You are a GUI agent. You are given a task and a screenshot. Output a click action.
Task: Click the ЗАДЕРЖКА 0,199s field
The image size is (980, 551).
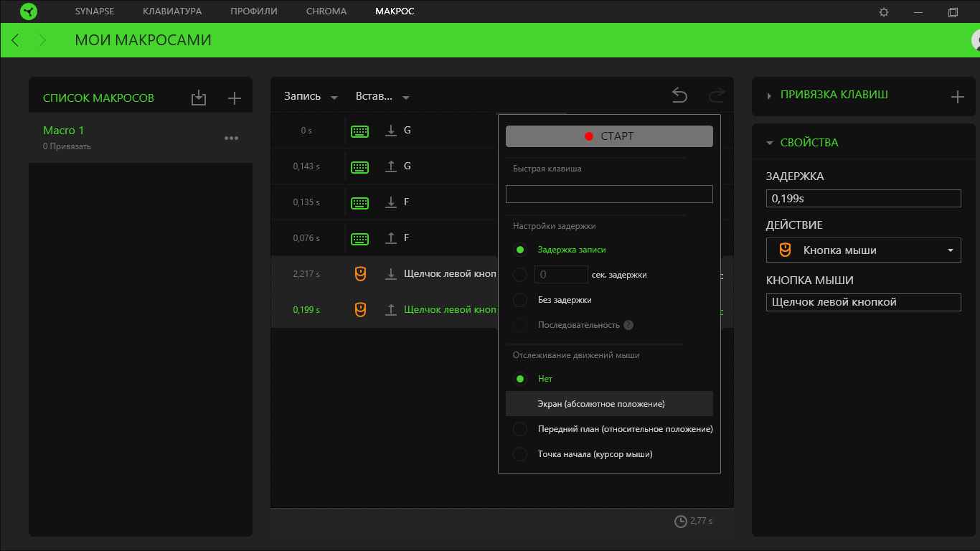pos(863,198)
